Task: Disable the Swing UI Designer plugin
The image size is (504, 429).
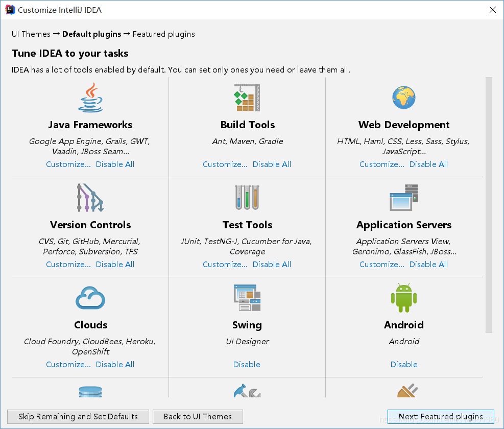Action: [x=247, y=364]
